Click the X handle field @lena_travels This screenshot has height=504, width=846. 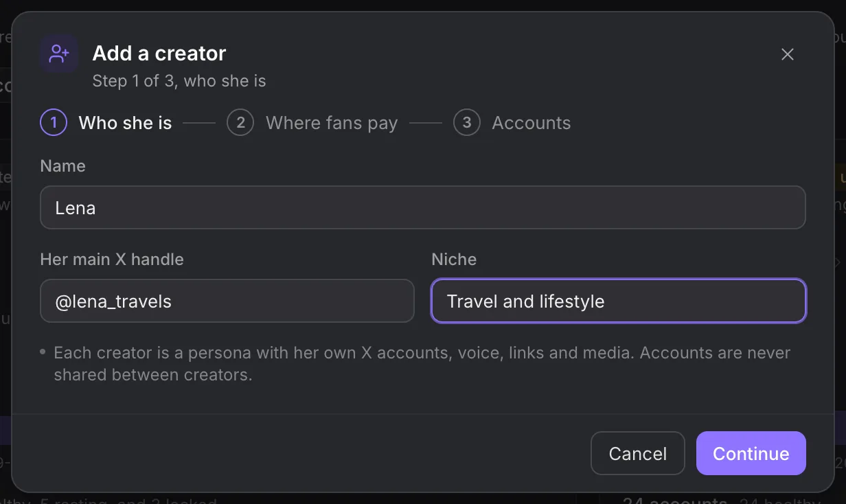(x=227, y=301)
